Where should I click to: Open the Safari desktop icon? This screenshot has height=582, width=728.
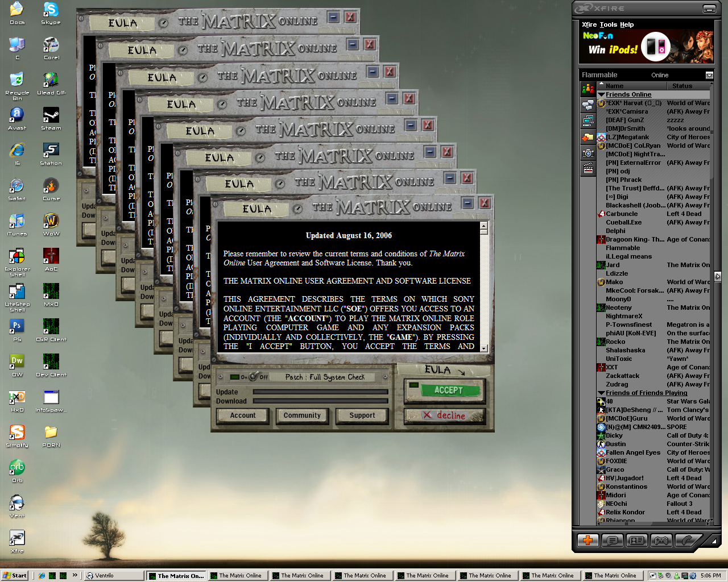[17, 189]
